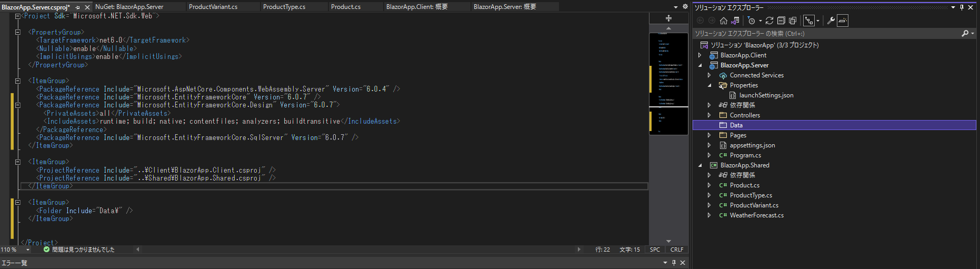This screenshot has height=269, width=980.
Task: Select Product.cs under BlazorApp.Shared
Action: click(744, 185)
